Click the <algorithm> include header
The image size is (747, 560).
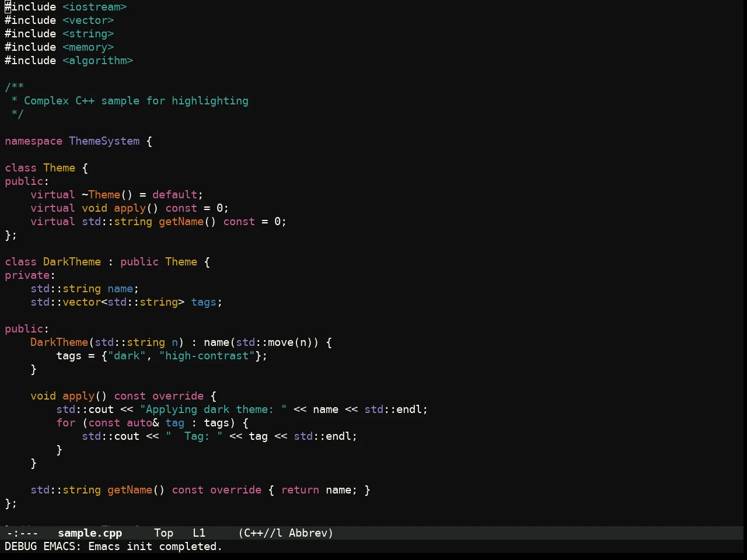click(x=98, y=61)
